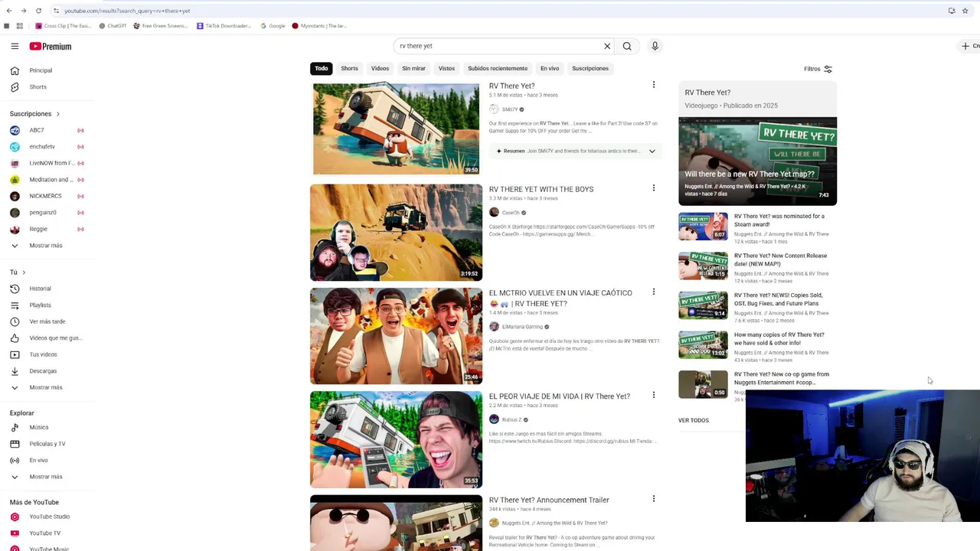Viewport: 980px width, 551px height.
Task: Open ChatGPT bookmark in bookmarks bar
Action: tap(113, 26)
